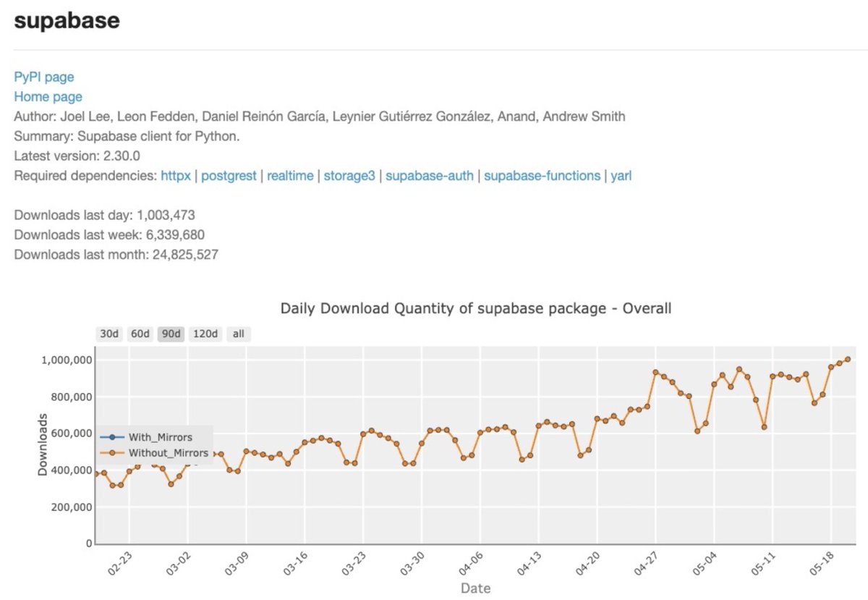This screenshot has width=868, height=600.
Task: Click the 'Required dependencies:' label
Action: tap(85, 175)
